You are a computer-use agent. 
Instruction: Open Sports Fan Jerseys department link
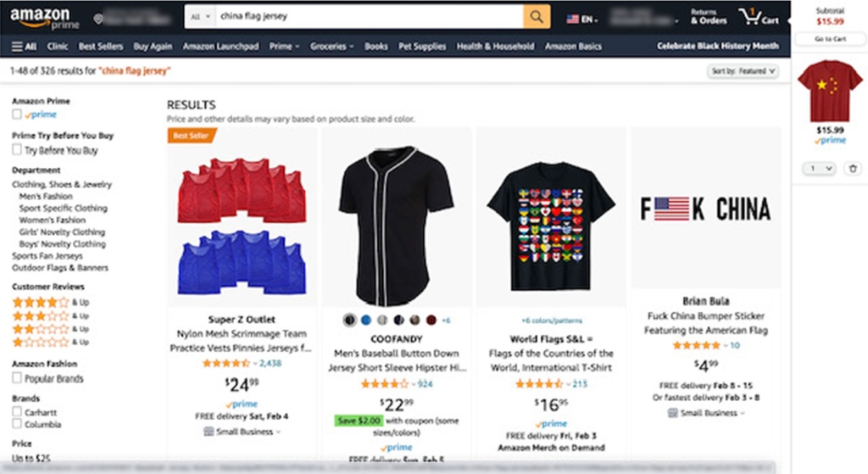(47, 256)
